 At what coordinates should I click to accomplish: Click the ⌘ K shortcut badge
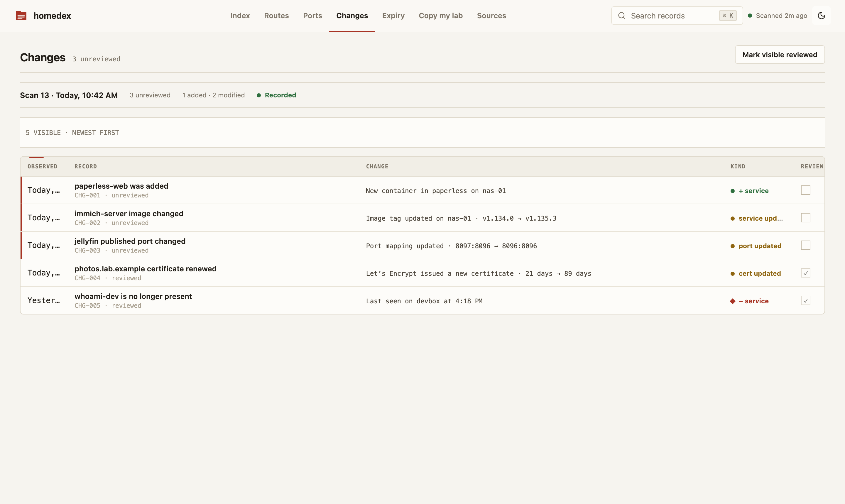pos(727,16)
